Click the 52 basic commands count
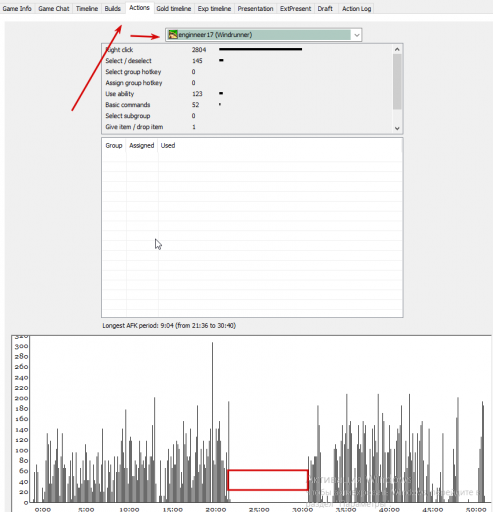This screenshot has height=512, width=493. 195,105
